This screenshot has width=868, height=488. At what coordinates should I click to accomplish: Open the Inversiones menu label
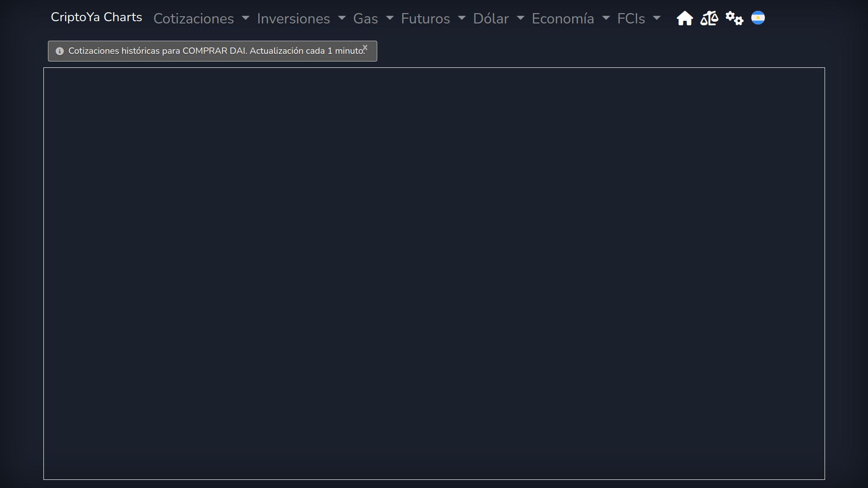pyautogui.click(x=293, y=19)
